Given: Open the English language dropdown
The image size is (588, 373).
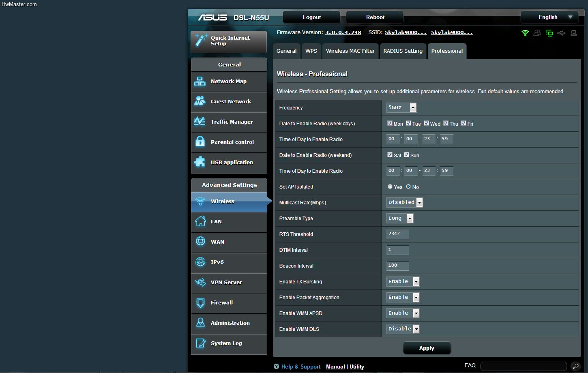Looking at the screenshot, I should tap(549, 17).
